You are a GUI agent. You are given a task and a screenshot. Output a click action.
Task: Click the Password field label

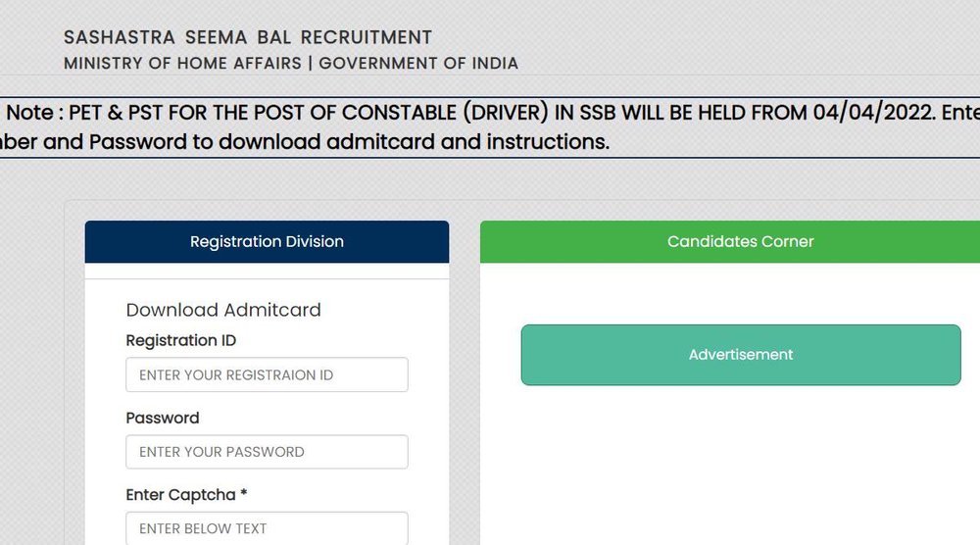point(163,419)
